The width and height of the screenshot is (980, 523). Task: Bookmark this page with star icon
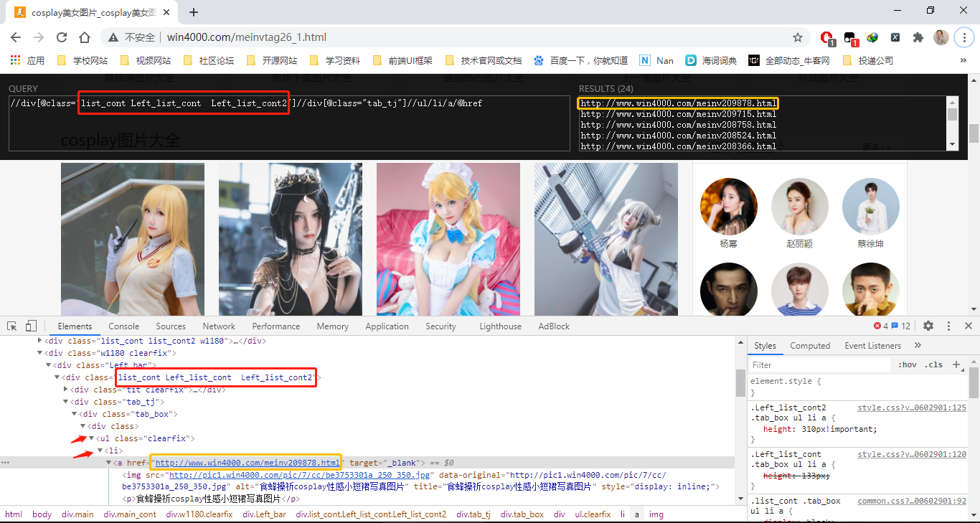798,37
